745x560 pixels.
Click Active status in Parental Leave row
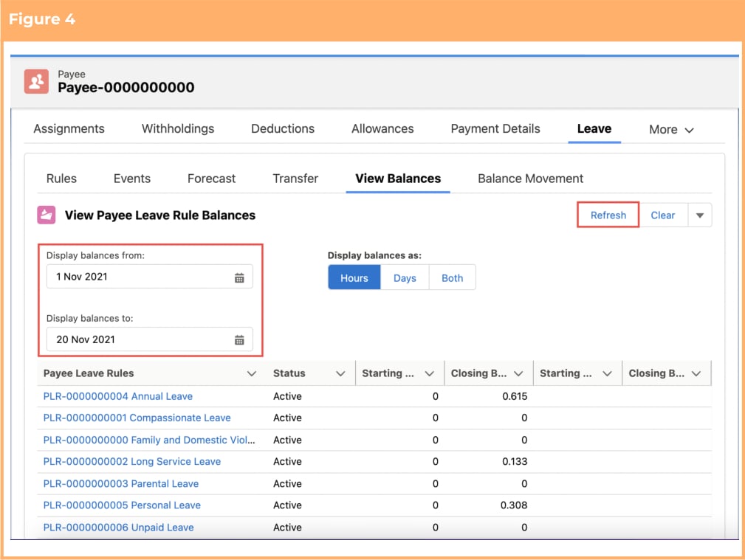coord(287,484)
